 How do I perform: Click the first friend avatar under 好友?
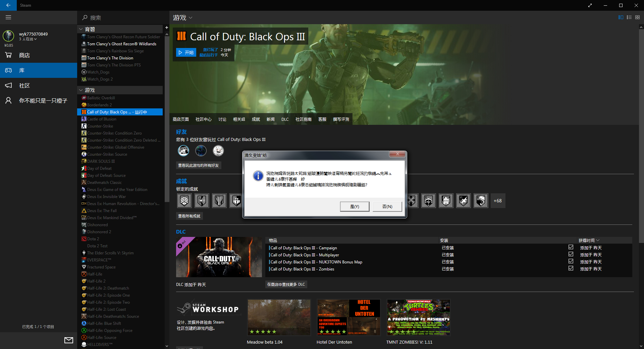pos(183,151)
